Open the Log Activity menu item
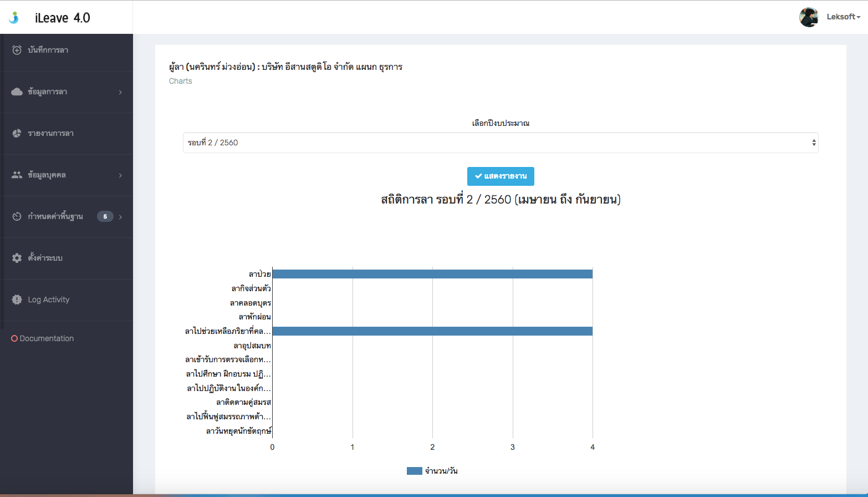The width and height of the screenshot is (868, 497). [x=49, y=300]
